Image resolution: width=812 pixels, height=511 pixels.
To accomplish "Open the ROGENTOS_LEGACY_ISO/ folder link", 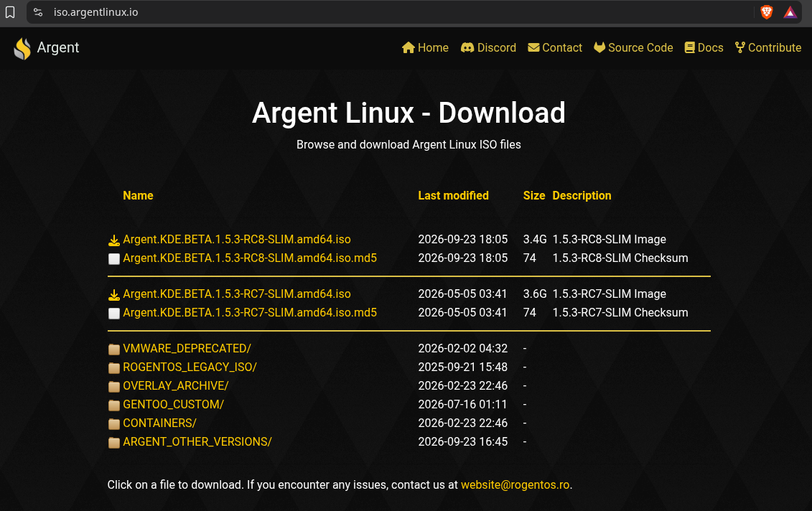I will (x=190, y=367).
